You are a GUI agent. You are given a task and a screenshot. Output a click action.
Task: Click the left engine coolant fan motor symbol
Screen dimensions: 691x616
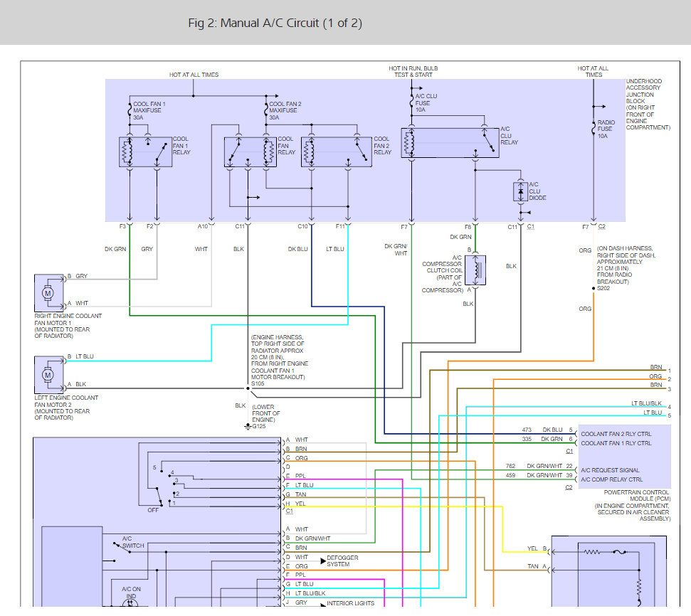click(x=48, y=375)
